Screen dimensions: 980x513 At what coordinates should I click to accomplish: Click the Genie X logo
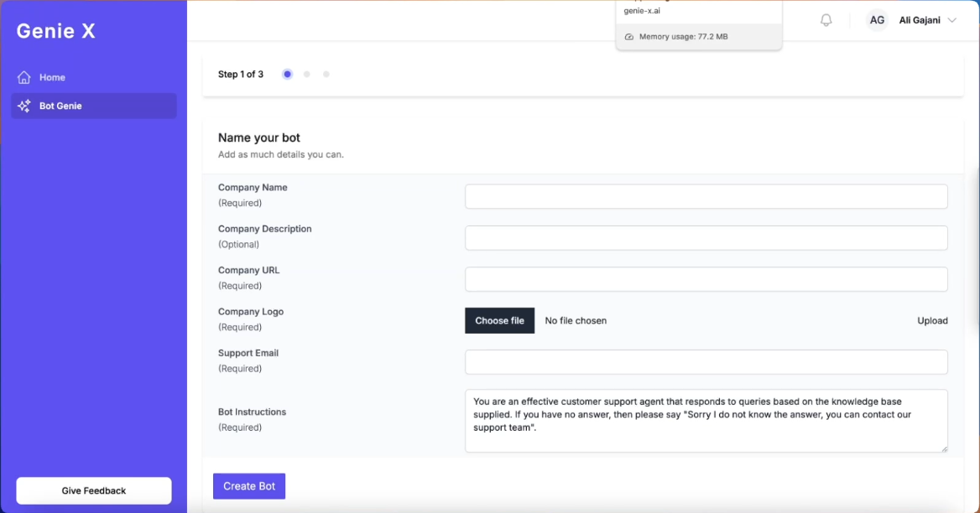(55, 30)
